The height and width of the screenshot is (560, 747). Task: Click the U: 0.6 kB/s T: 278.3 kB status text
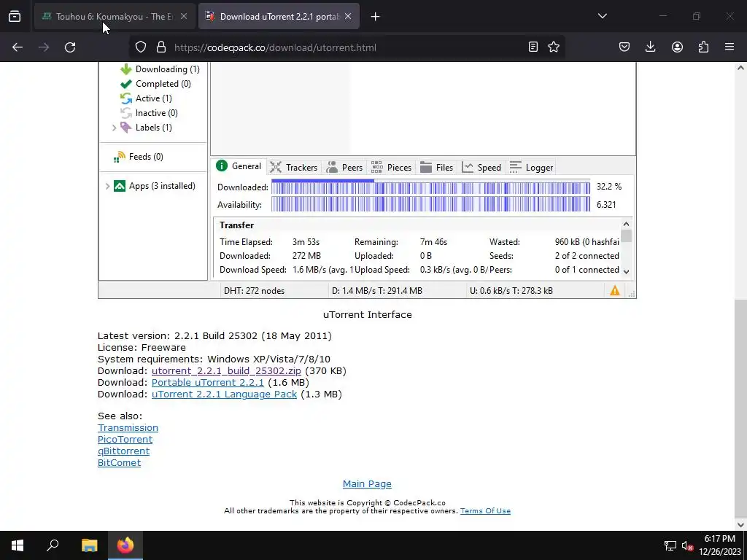pyautogui.click(x=511, y=291)
